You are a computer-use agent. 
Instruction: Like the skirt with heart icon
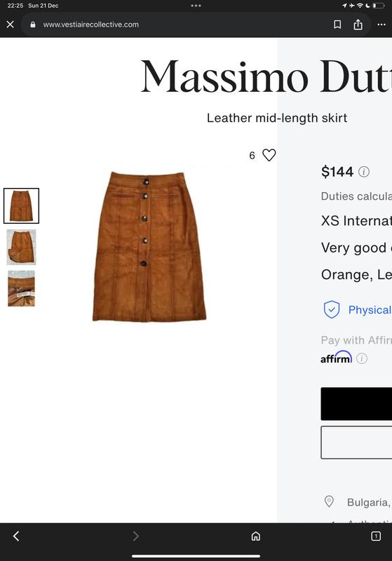pyautogui.click(x=269, y=155)
